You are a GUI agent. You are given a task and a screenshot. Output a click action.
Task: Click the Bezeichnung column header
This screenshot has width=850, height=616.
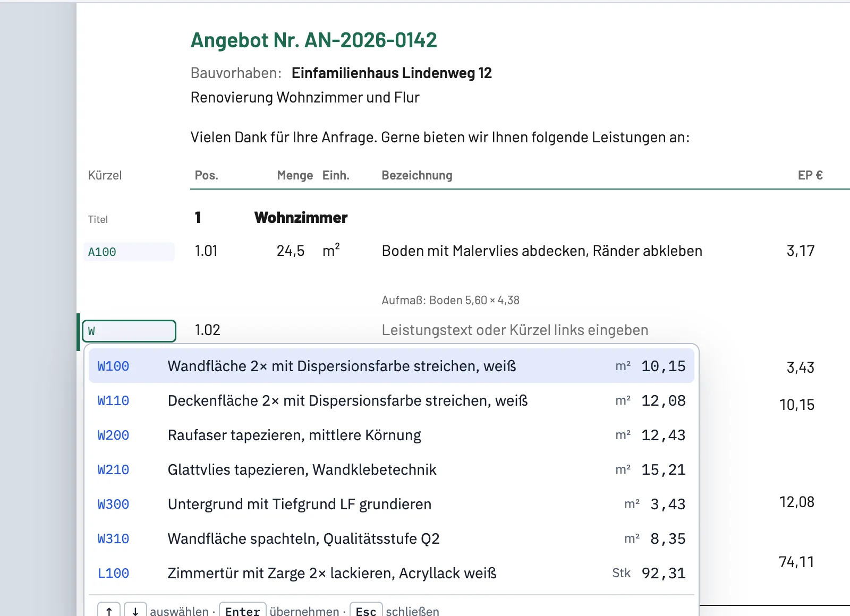(x=417, y=175)
